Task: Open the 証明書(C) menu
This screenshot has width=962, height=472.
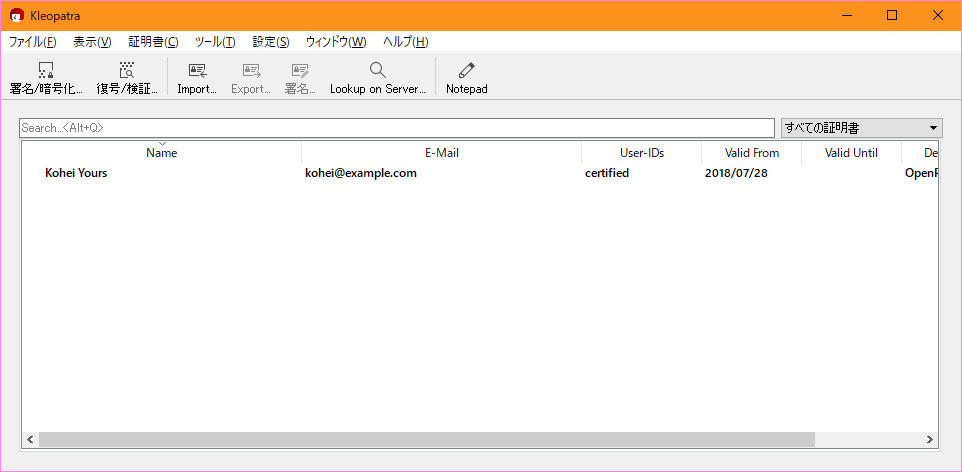Action: click(x=153, y=42)
